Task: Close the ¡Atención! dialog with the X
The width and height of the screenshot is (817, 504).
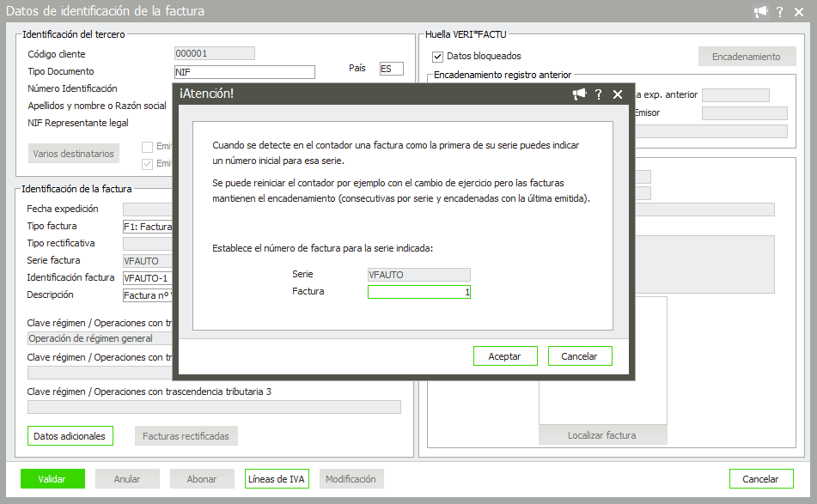Action: [x=618, y=94]
